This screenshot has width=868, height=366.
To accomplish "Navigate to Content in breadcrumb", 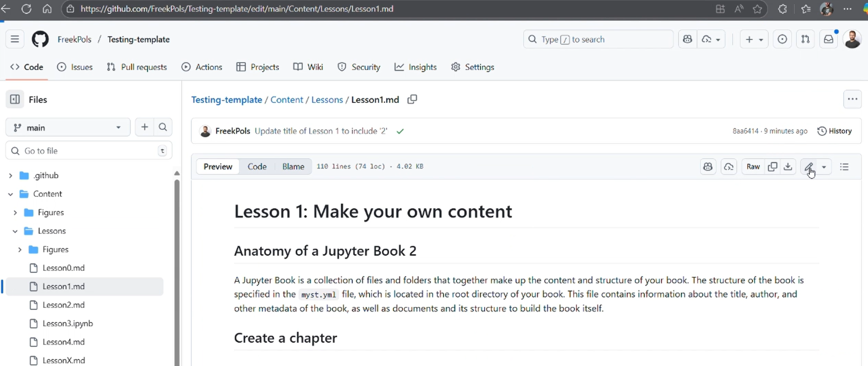I will click(x=286, y=100).
